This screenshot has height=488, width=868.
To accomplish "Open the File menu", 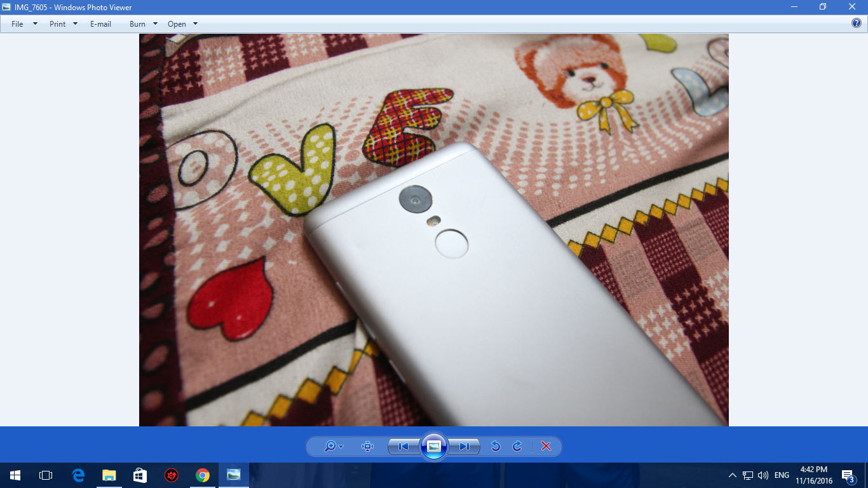I will point(18,24).
